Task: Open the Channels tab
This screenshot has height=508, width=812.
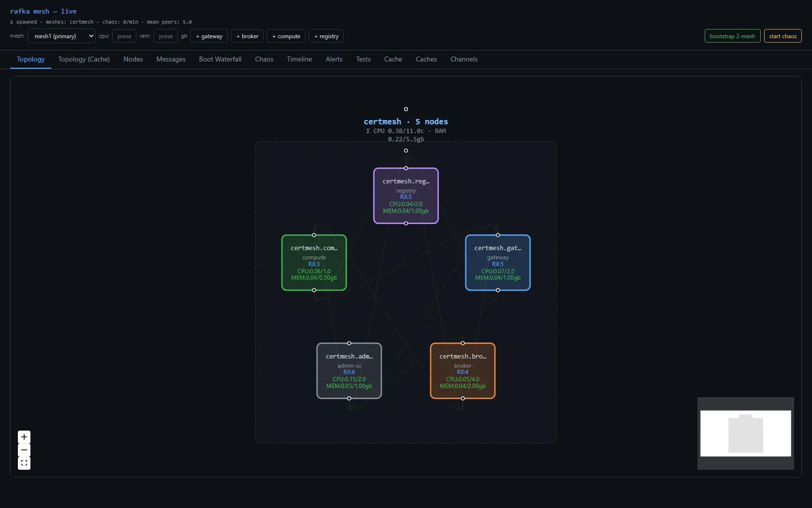Action: point(464,59)
